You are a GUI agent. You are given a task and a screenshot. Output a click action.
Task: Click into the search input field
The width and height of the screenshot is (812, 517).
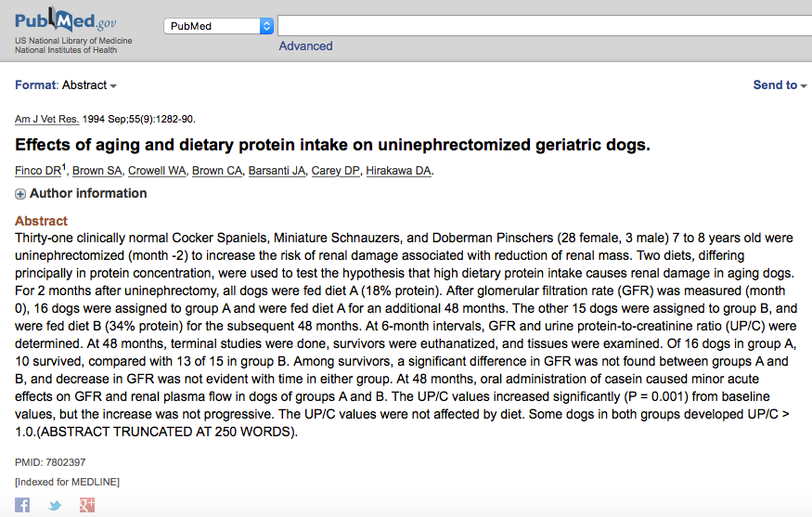pyautogui.click(x=543, y=26)
